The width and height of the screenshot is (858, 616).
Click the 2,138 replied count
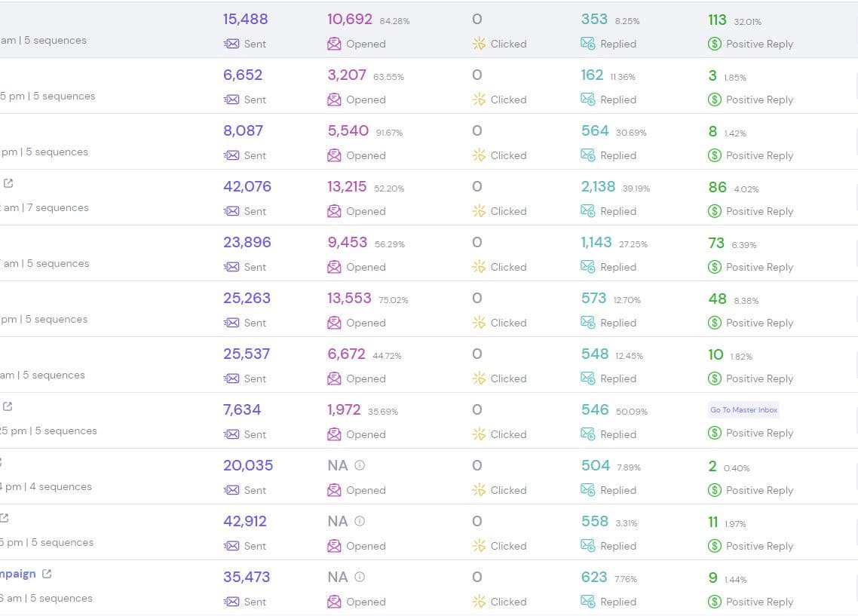click(x=598, y=186)
